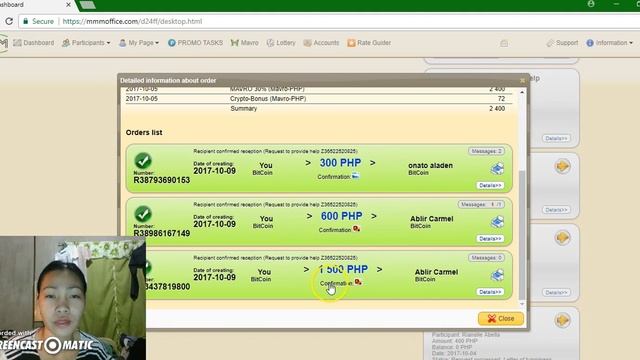
Task: Click the 600 PHP amount
Action: point(341,216)
